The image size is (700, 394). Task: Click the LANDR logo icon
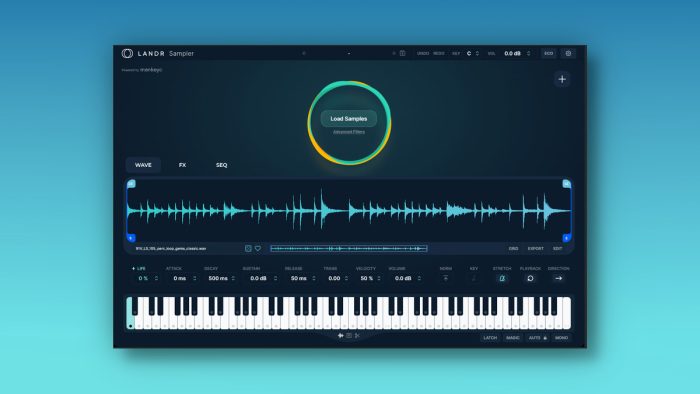(127, 54)
